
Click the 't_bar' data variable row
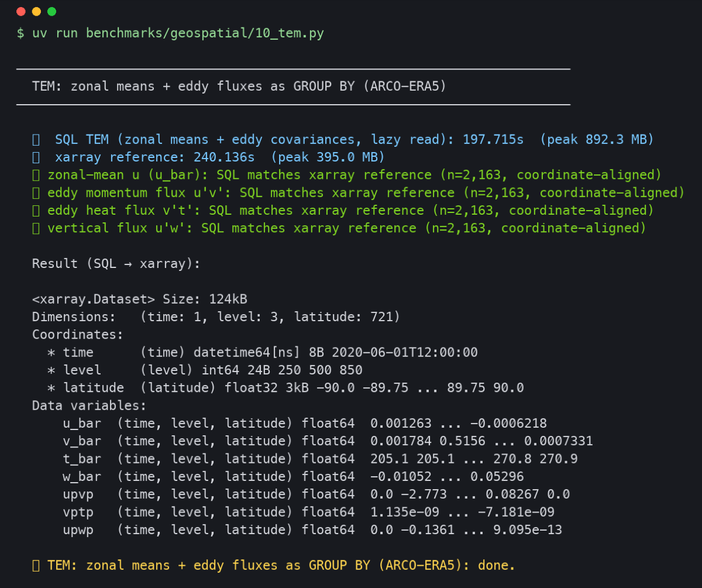pyautogui.click(x=321, y=459)
